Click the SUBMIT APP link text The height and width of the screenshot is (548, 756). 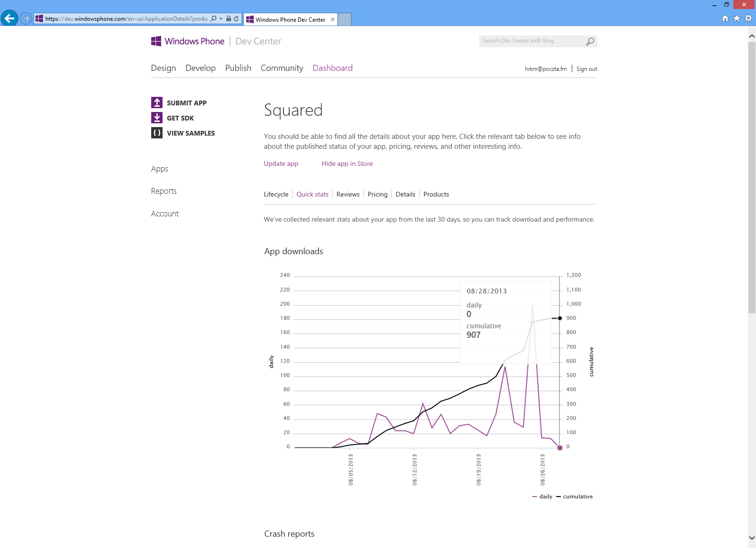pyautogui.click(x=187, y=103)
